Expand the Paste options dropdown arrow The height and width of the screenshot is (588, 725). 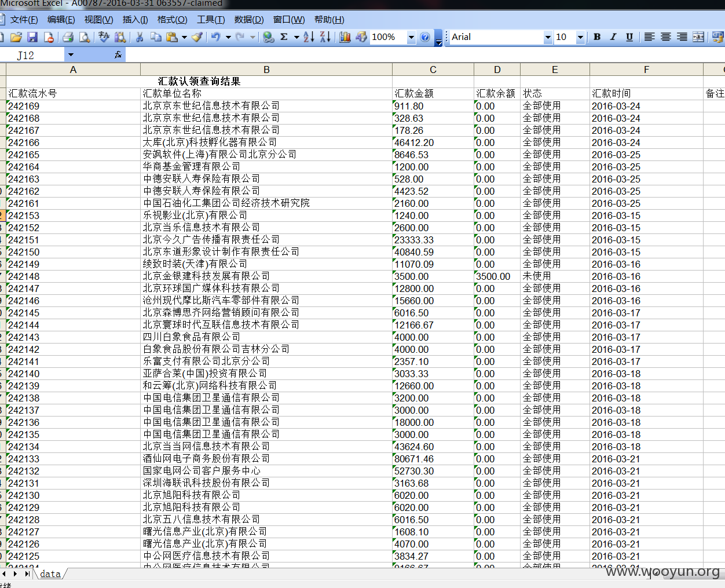click(x=184, y=38)
